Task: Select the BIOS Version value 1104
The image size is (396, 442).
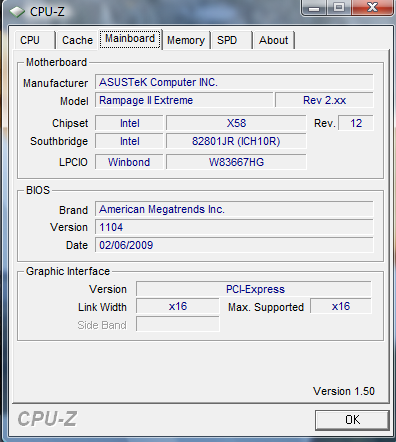Action: tap(234, 227)
